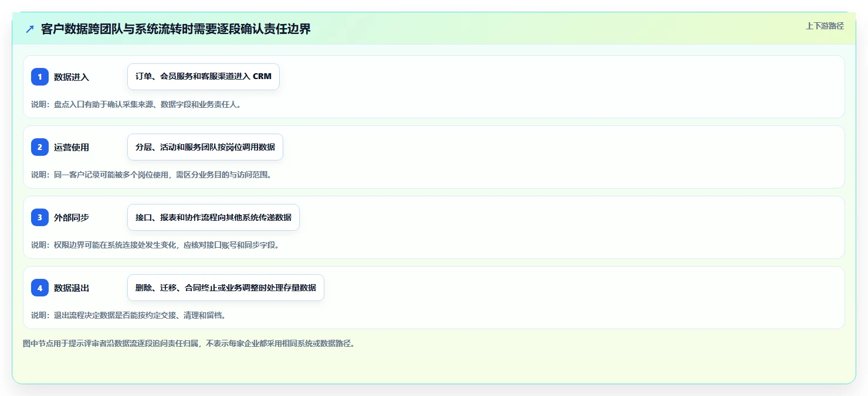Click the 外部同步 step label
The width and height of the screenshot is (868, 396).
point(72,217)
